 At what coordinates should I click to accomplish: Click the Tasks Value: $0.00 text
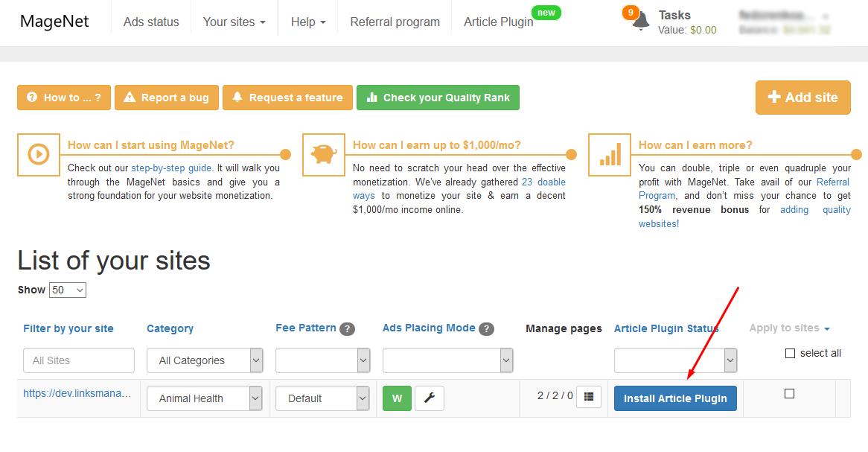point(687,30)
